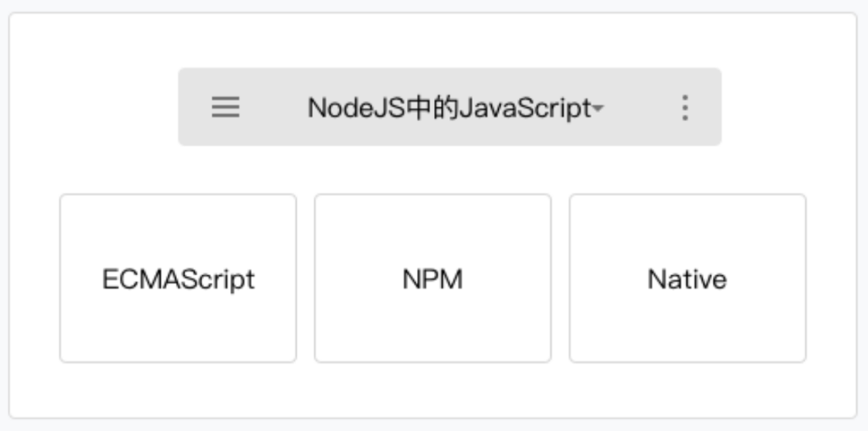Click the vertical three-dot more icon

tap(684, 108)
